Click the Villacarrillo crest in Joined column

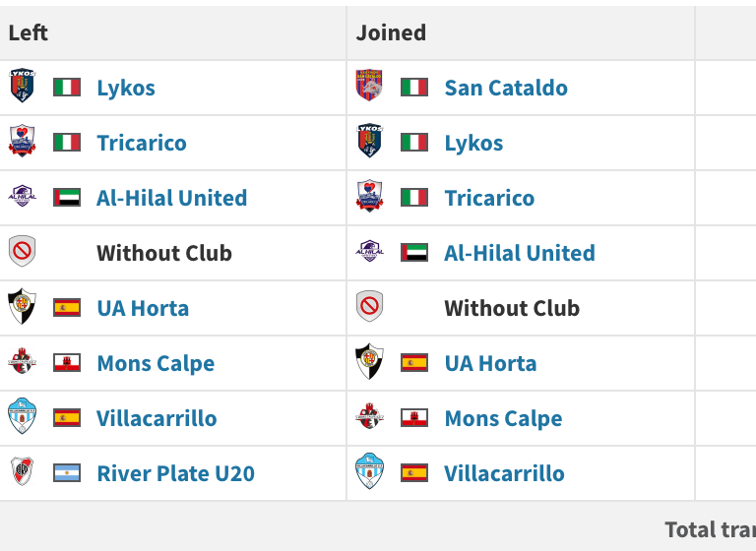[x=369, y=472]
